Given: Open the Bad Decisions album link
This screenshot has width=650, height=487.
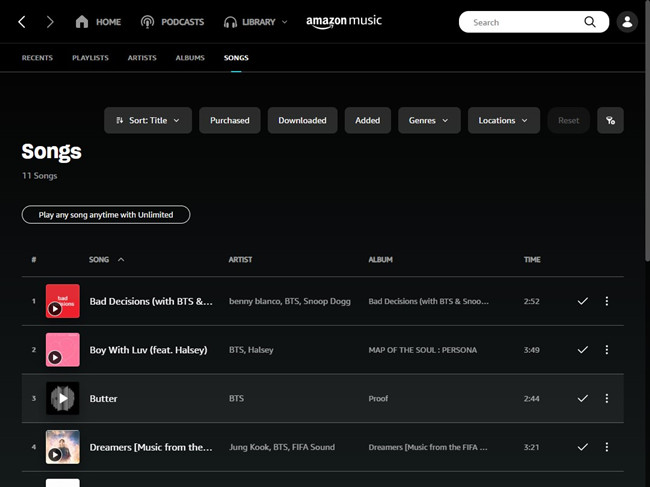Looking at the screenshot, I should (428, 301).
